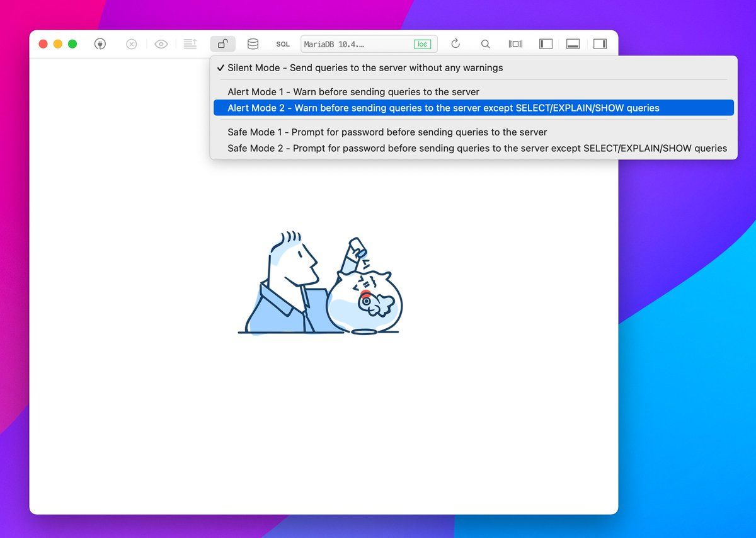Open the SQL query editor
756x538 pixels.
(x=283, y=44)
